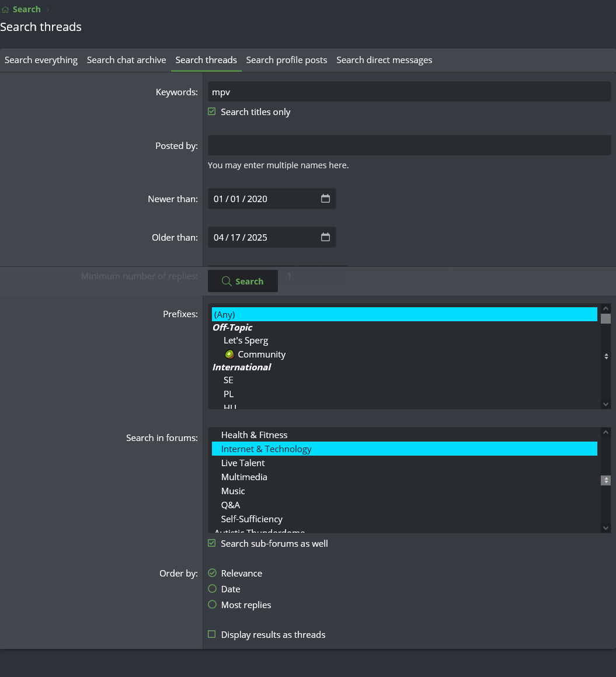Toggle the Search titles only checkbox
The height and width of the screenshot is (677, 616).
coord(211,112)
